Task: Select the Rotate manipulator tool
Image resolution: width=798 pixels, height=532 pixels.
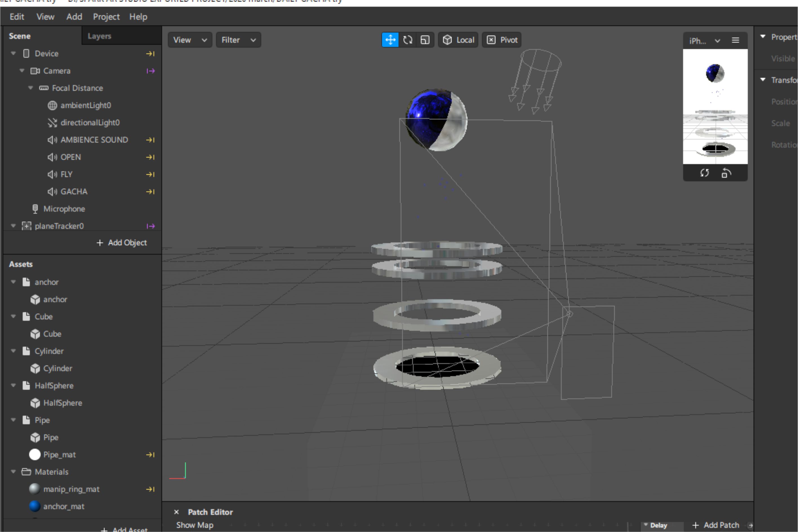Action: [408, 40]
